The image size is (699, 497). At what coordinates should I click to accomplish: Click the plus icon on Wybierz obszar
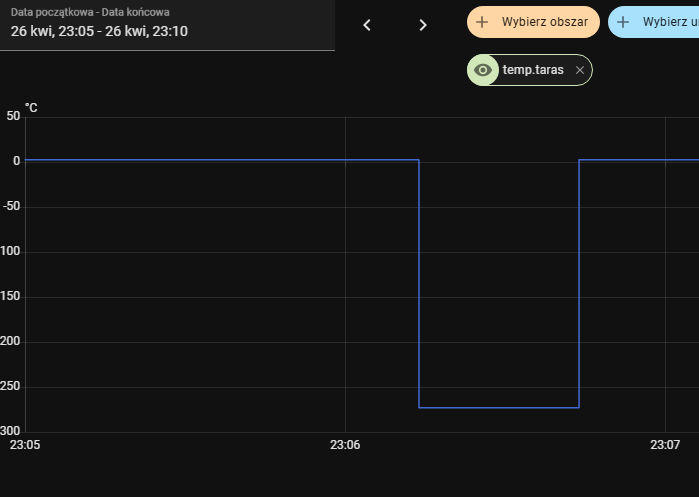[x=482, y=22]
